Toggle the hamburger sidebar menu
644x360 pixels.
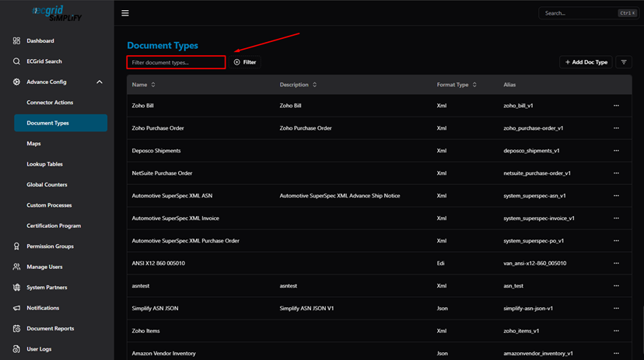coord(125,13)
